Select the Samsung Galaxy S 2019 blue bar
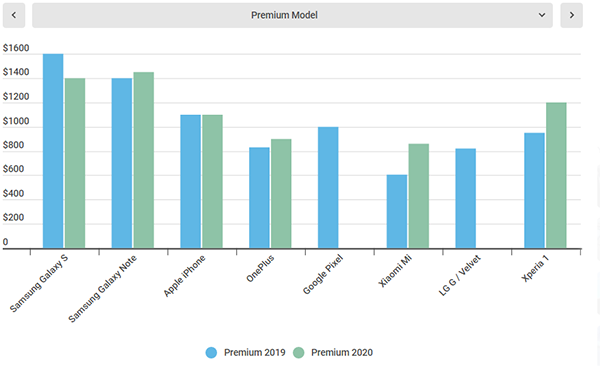The image size is (600, 366). click(53, 151)
